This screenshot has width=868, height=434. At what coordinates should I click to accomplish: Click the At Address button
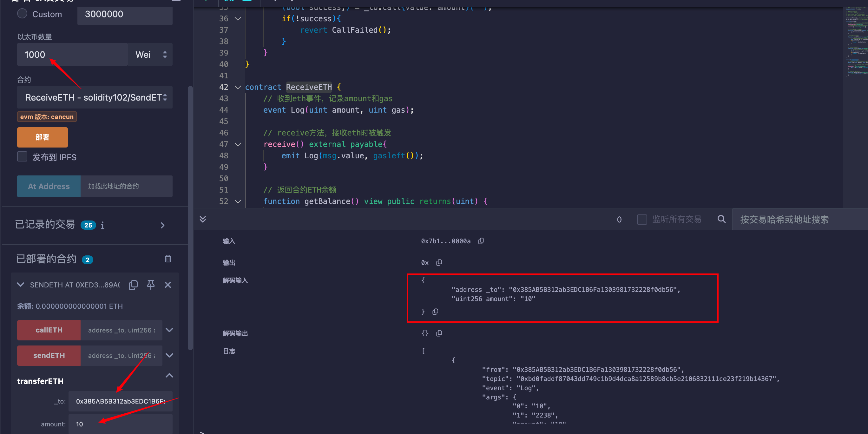pyautogui.click(x=49, y=186)
